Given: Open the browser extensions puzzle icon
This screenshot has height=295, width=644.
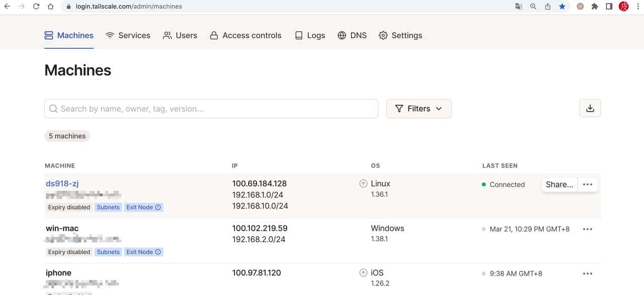Looking at the screenshot, I should point(595,7).
